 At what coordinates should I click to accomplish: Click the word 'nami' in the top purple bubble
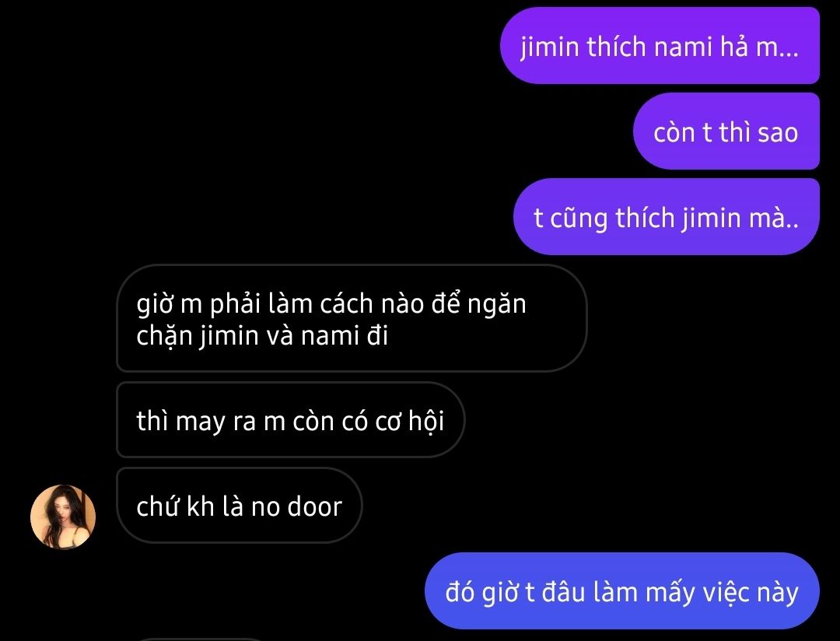coord(683,47)
